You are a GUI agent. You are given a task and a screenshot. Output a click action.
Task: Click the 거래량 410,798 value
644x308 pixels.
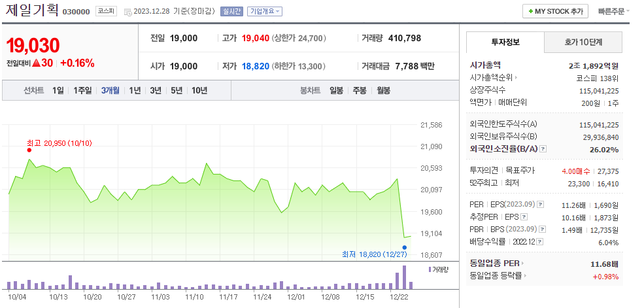coord(405,38)
